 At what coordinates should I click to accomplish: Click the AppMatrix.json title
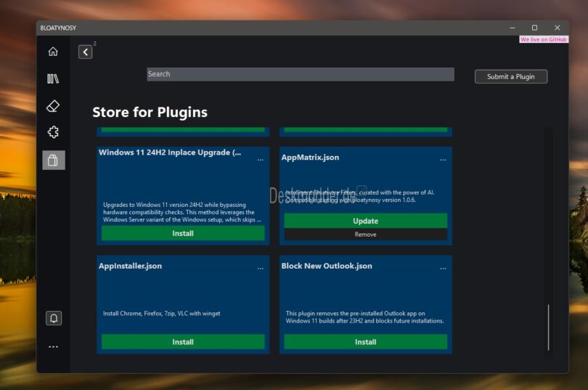pyautogui.click(x=310, y=158)
